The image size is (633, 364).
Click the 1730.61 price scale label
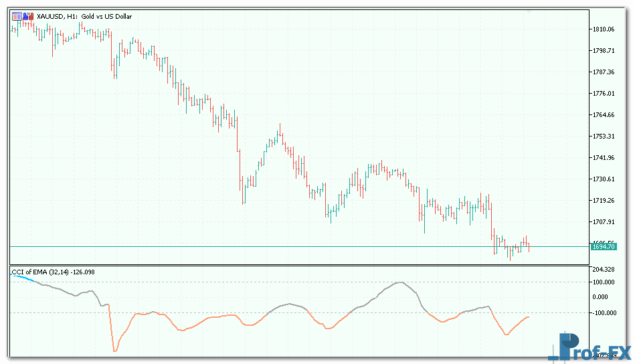(603, 179)
